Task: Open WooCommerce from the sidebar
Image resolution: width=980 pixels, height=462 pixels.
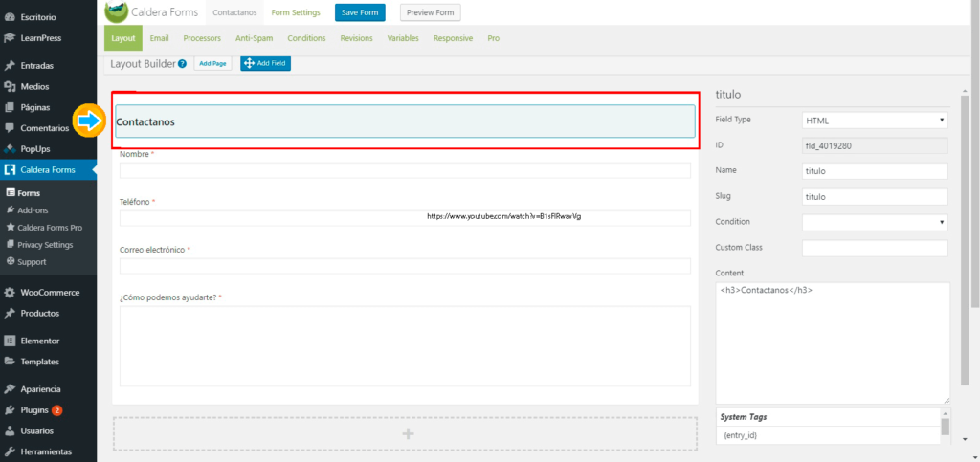Action: click(x=49, y=293)
